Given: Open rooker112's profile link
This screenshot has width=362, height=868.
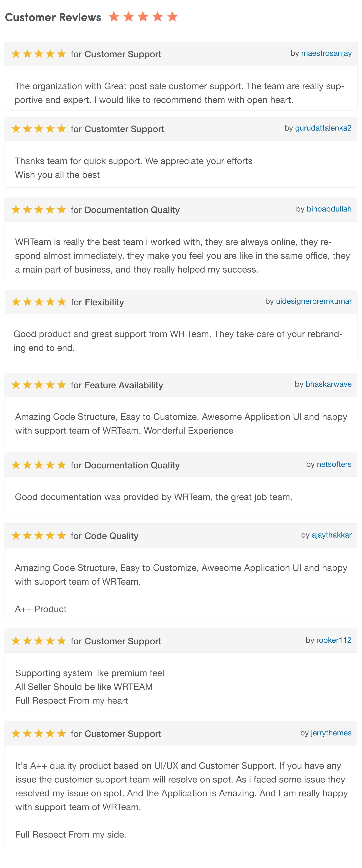Looking at the screenshot, I should (333, 640).
